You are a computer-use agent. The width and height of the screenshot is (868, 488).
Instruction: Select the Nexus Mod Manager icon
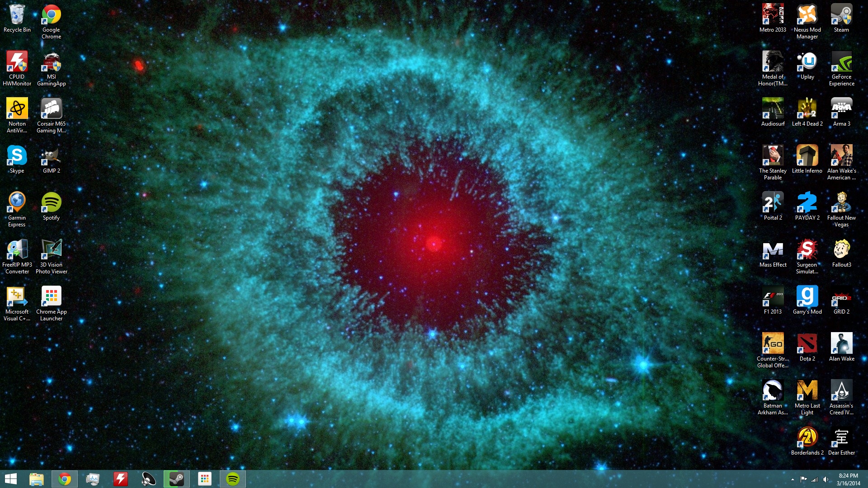pyautogui.click(x=807, y=16)
